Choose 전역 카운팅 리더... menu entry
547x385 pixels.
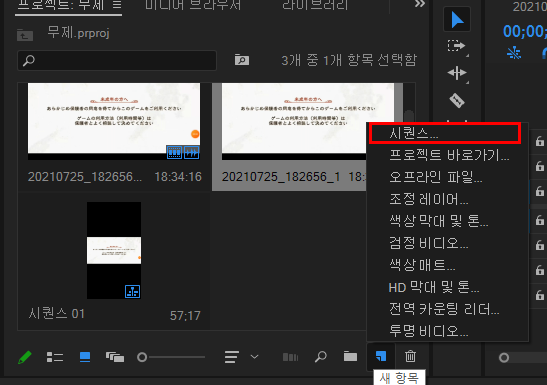click(x=448, y=309)
